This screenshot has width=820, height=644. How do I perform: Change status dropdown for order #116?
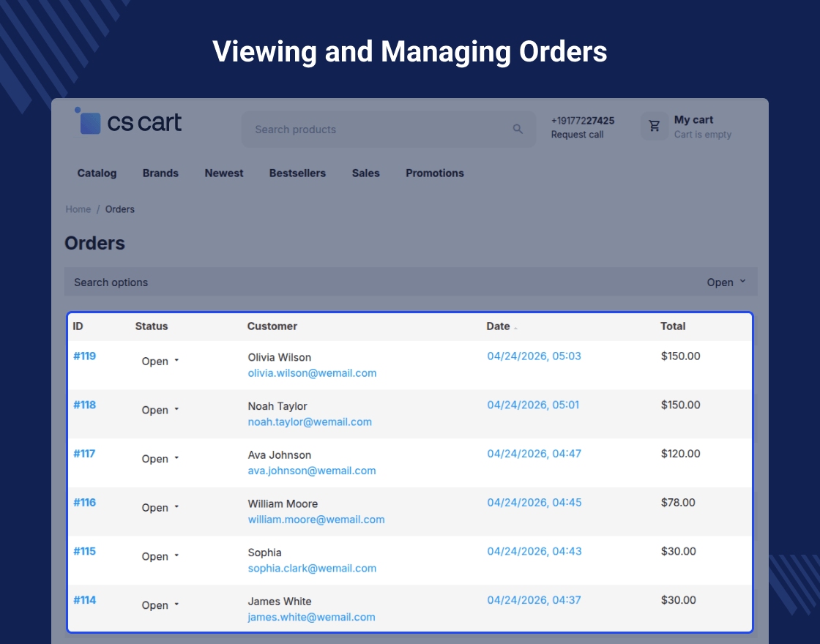click(x=160, y=508)
